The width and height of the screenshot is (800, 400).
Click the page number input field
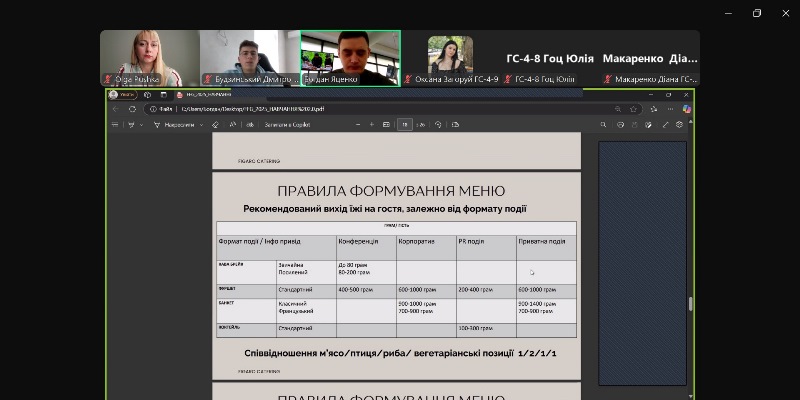coord(405,124)
